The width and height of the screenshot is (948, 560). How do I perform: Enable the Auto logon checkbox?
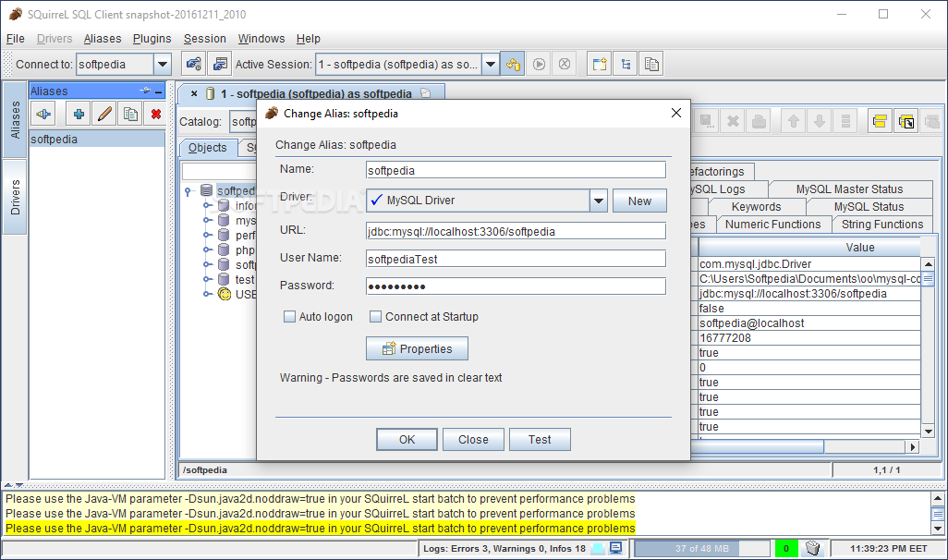(x=289, y=316)
